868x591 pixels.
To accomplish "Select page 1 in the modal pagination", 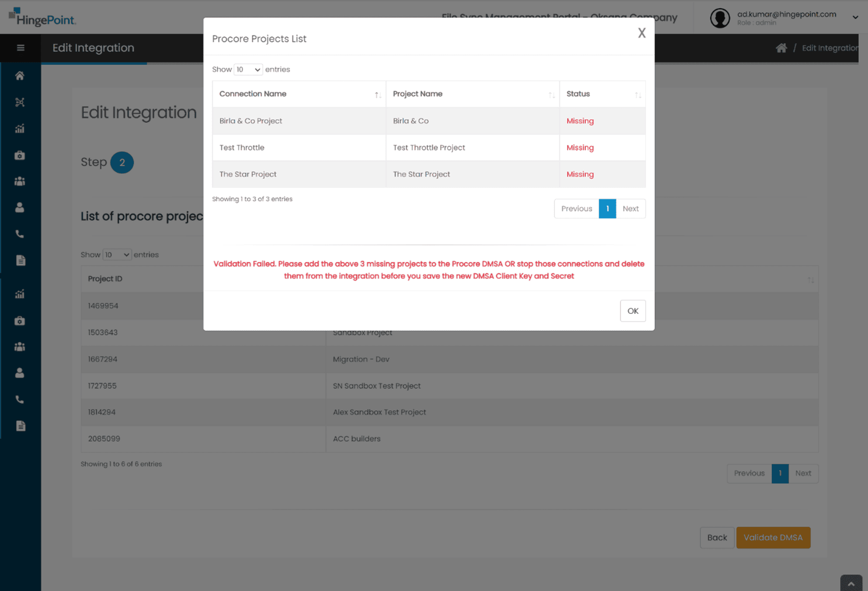I will tap(607, 209).
